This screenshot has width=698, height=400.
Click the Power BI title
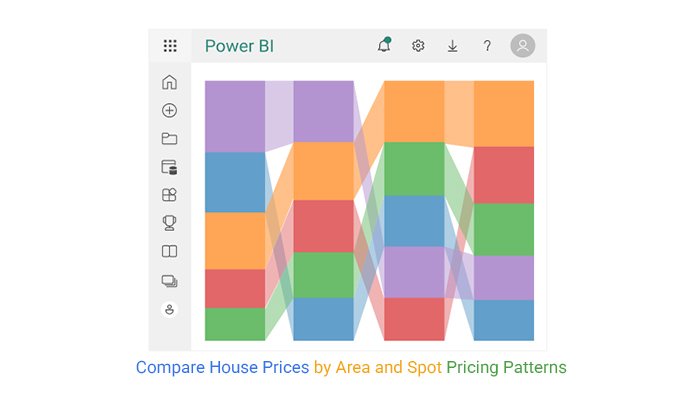pyautogui.click(x=239, y=46)
